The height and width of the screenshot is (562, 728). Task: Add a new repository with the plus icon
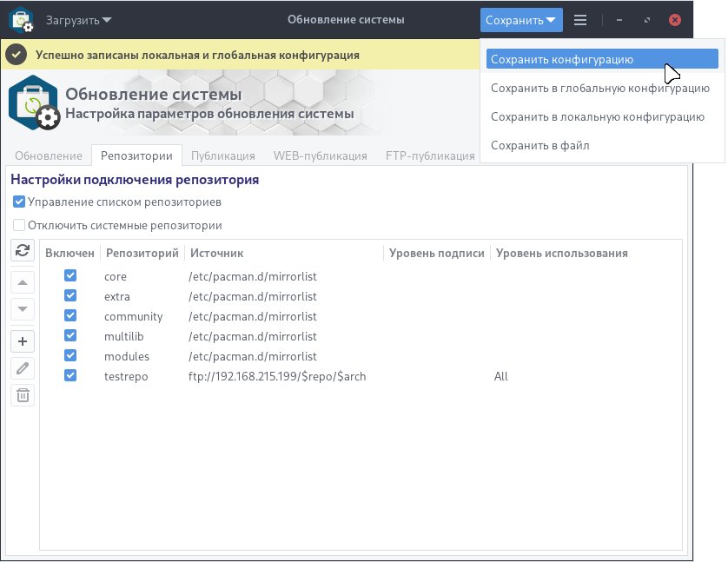tap(22, 341)
